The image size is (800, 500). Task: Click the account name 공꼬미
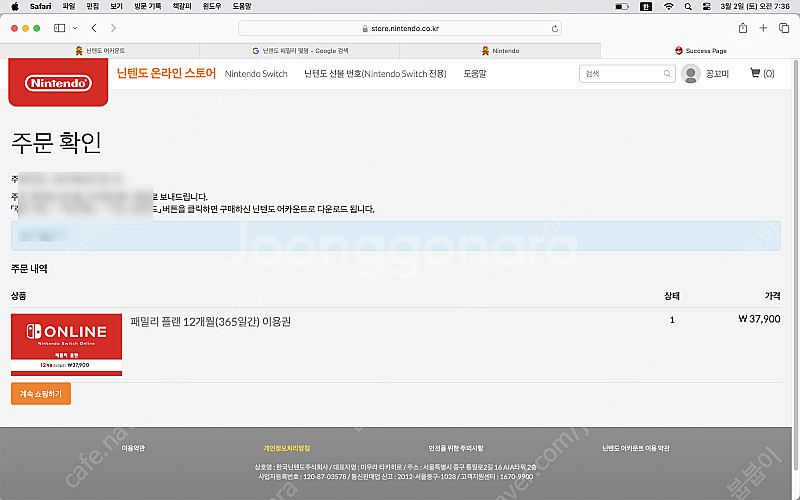pyautogui.click(x=717, y=74)
